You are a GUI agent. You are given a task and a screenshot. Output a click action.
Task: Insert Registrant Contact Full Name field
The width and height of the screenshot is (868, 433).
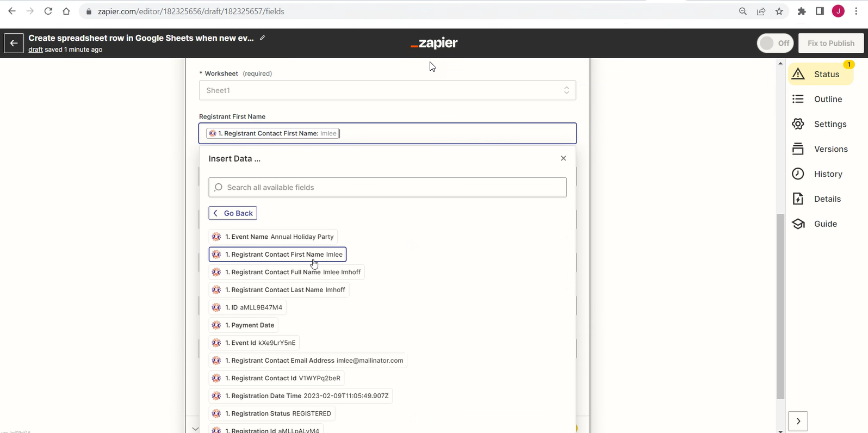pyautogui.click(x=287, y=272)
